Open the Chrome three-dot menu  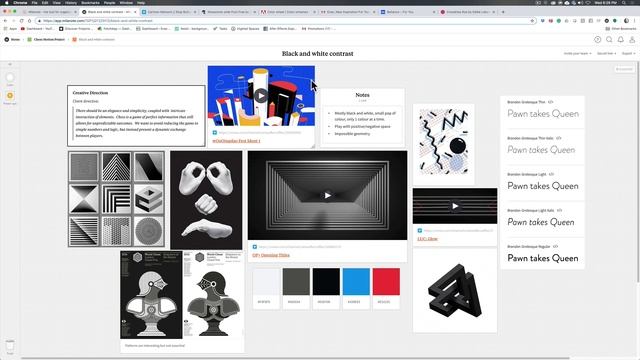[x=635, y=20]
